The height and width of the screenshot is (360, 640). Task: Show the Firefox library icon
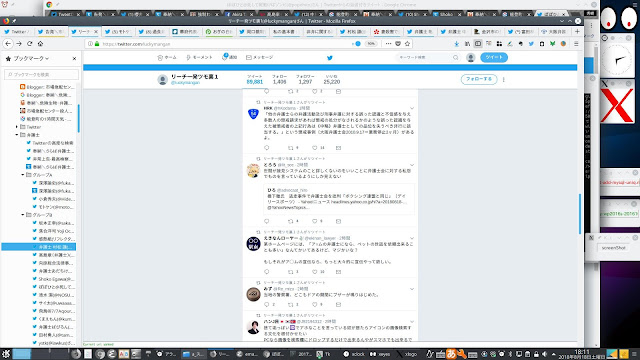pos(467,44)
